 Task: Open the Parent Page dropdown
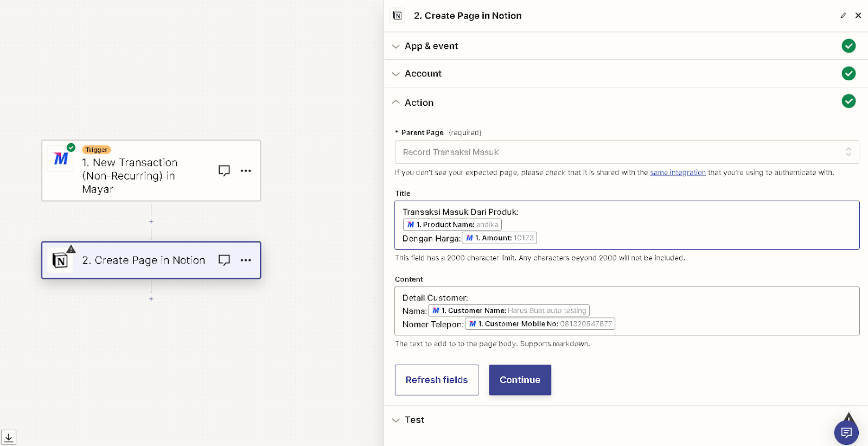point(627,152)
